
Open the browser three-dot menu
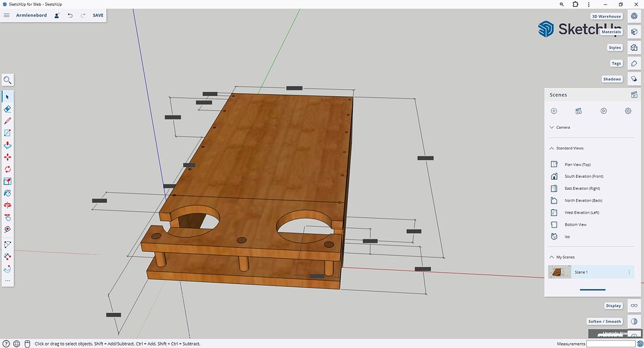point(589,4)
